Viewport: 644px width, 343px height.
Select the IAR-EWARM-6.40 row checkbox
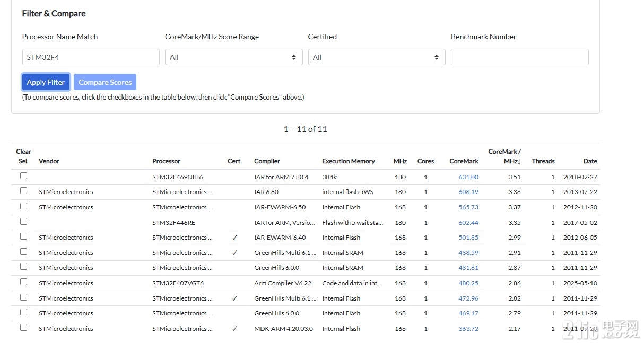(23, 236)
